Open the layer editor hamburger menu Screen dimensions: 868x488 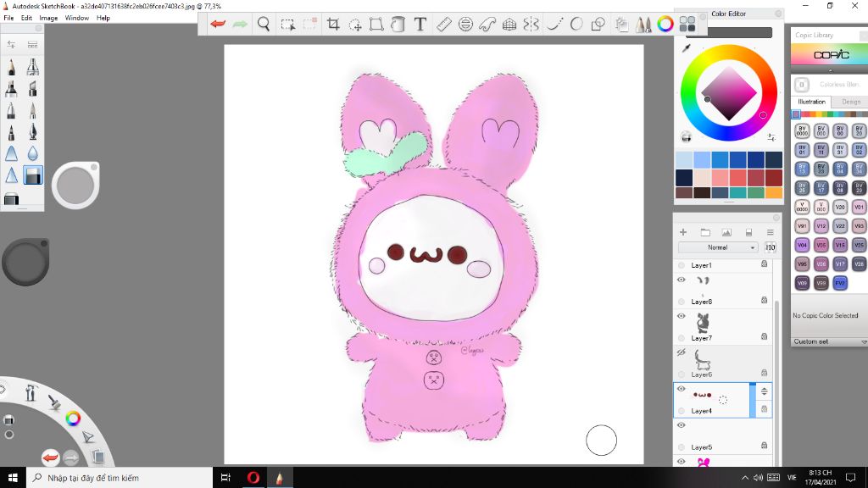[770, 232]
